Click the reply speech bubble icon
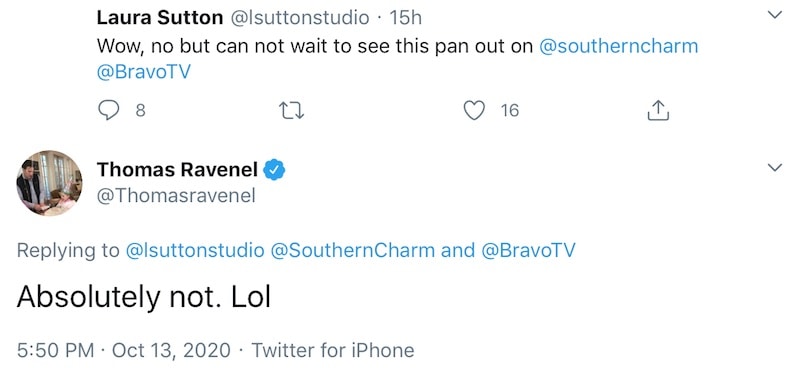This screenshot has height=368, width=800. pyautogui.click(x=108, y=110)
